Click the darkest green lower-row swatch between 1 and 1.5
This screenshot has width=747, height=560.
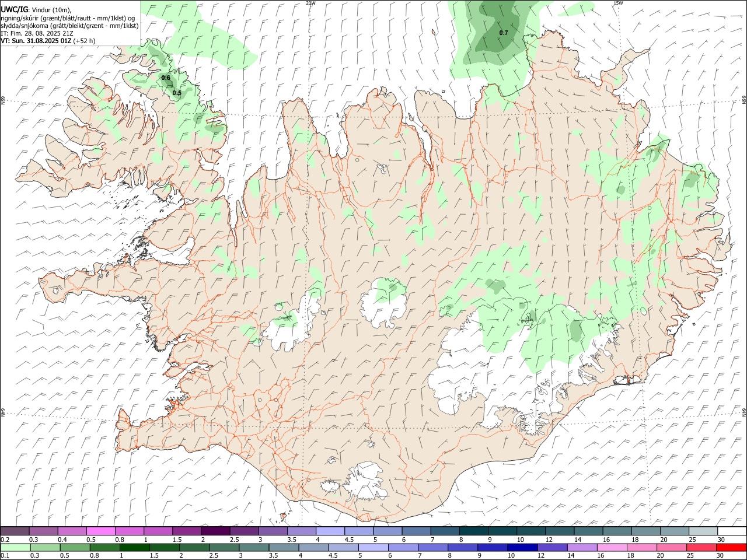coord(135,548)
